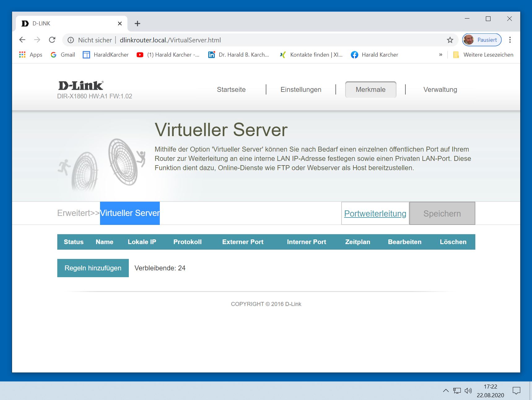The image size is (532, 400).
Task: Click the Lokale IP column header
Action: tap(142, 242)
